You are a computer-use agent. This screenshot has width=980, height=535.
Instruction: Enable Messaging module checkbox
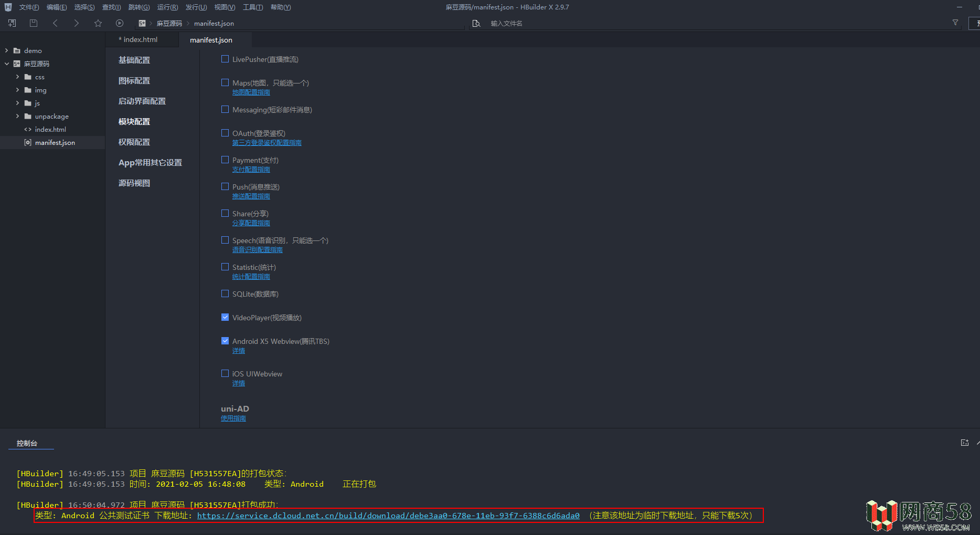coord(225,109)
